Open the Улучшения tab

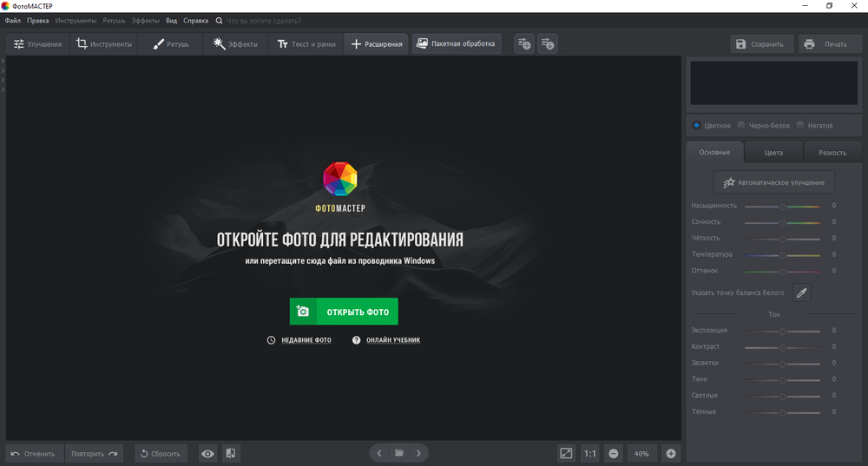point(37,44)
